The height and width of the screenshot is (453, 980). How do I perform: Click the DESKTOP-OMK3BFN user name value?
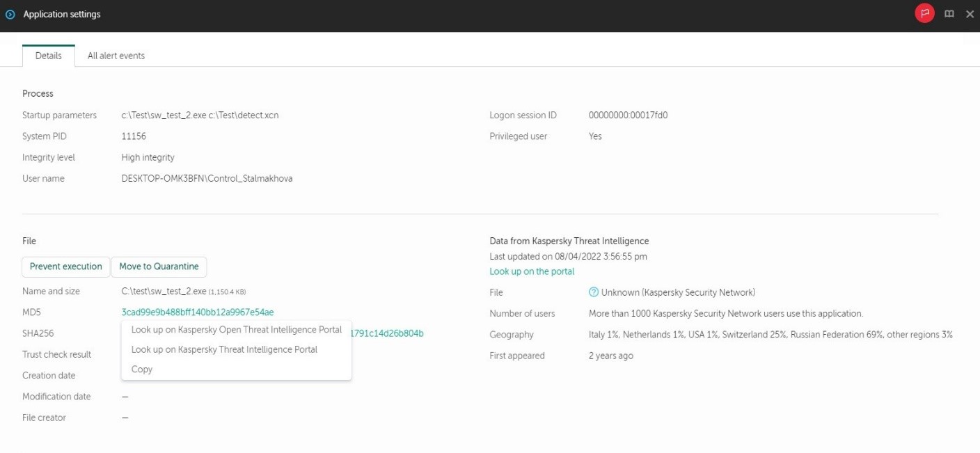pyautogui.click(x=207, y=179)
